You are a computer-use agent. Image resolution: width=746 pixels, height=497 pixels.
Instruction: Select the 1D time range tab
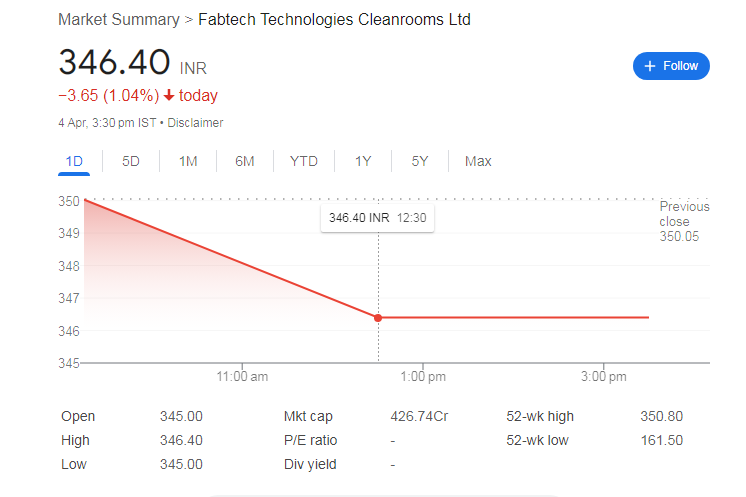pyautogui.click(x=74, y=161)
